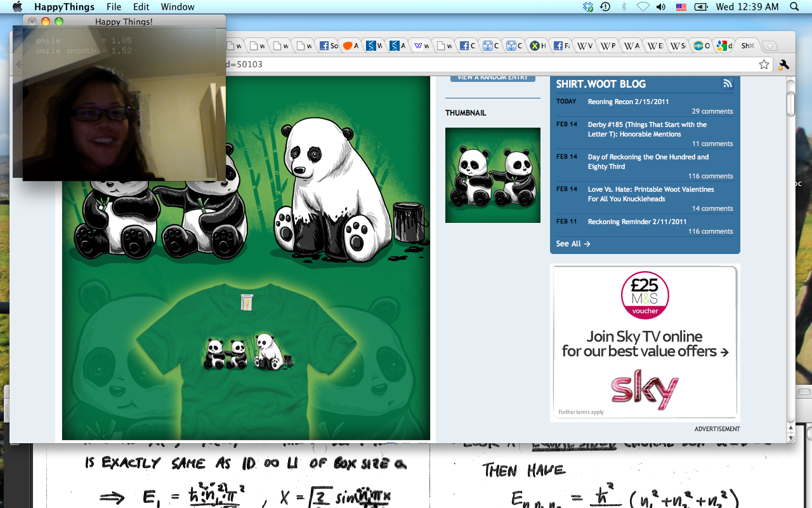Open the File menu
The image size is (812, 508).
114,7
